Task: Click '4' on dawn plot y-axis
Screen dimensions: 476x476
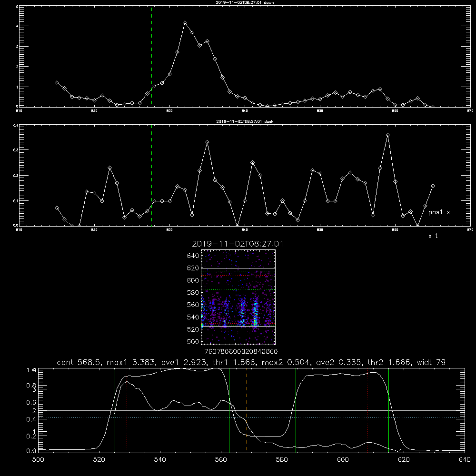Action: 17,26
